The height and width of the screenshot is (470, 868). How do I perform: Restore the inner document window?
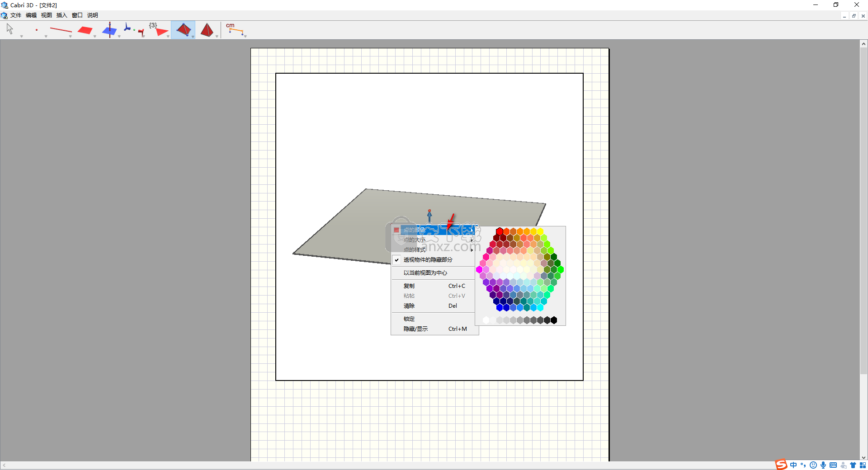pos(854,16)
